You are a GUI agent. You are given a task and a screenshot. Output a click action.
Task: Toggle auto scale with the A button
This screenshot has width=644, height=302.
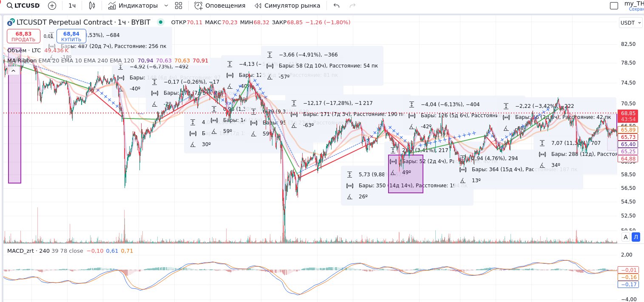tap(625, 237)
